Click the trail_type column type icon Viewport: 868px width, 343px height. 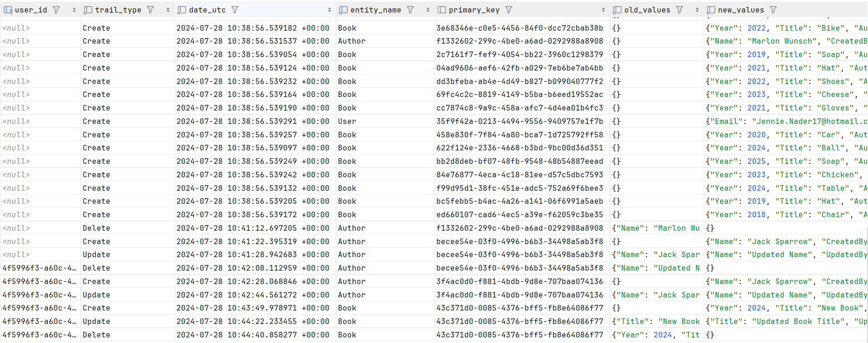click(x=88, y=10)
